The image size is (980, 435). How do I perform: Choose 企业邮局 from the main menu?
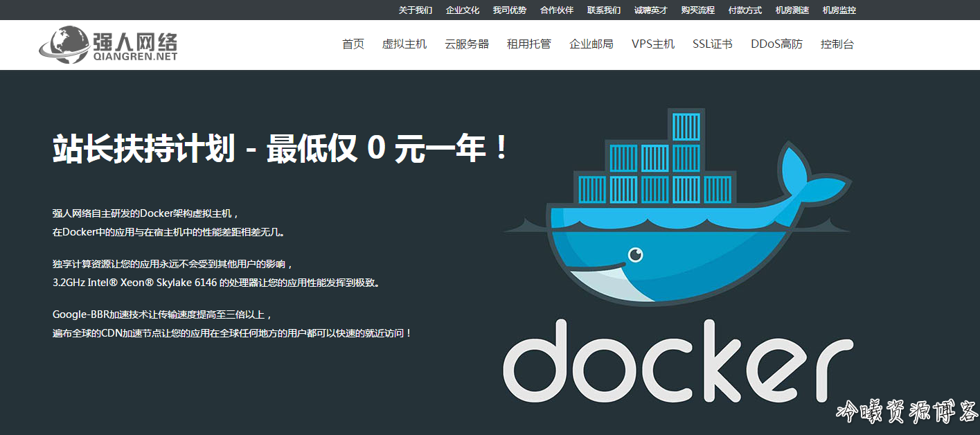tap(591, 44)
